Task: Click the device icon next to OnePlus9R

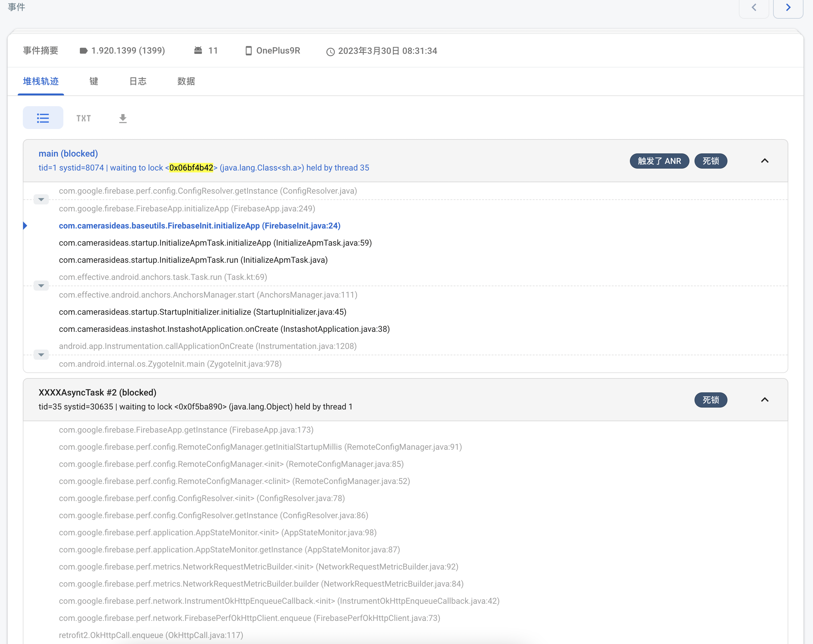Action: point(248,50)
